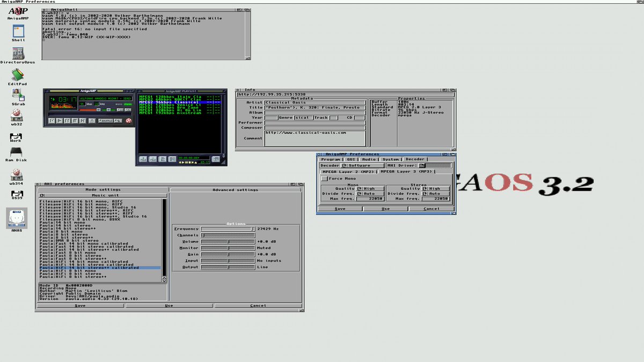Enable the Force Mono checkbox
This screenshot has width=644, height=362.
coord(324,178)
